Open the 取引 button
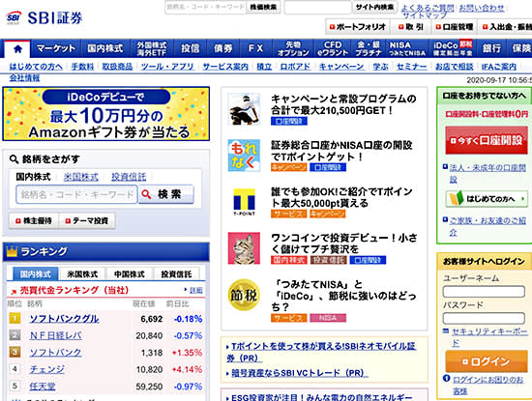The height and width of the screenshot is (401, 532). point(411,27)
